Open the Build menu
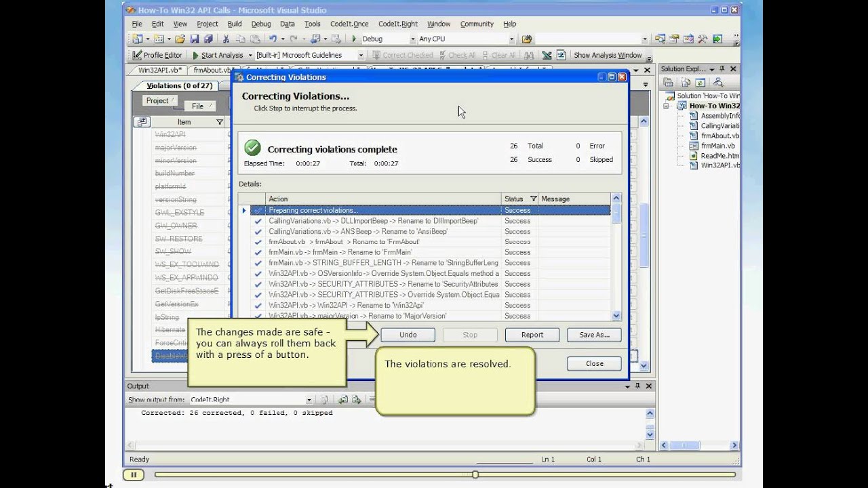Screen dimensions: 868x488 (235, 24)
